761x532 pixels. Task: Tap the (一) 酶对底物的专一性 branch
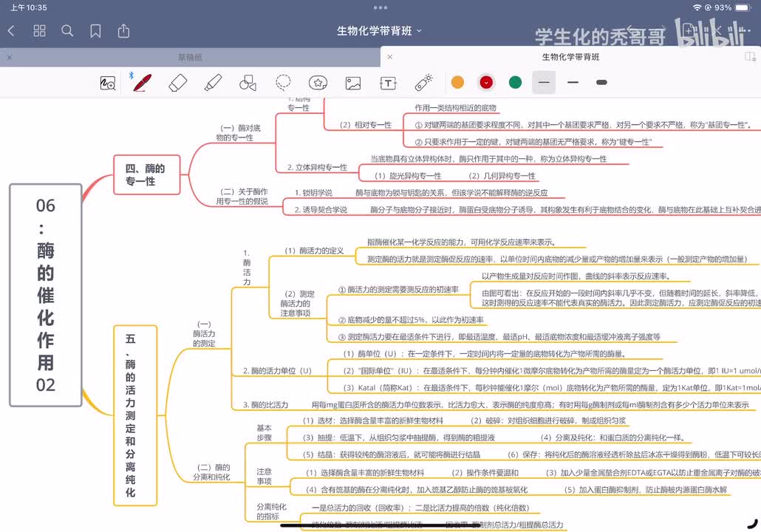point(238,133)
